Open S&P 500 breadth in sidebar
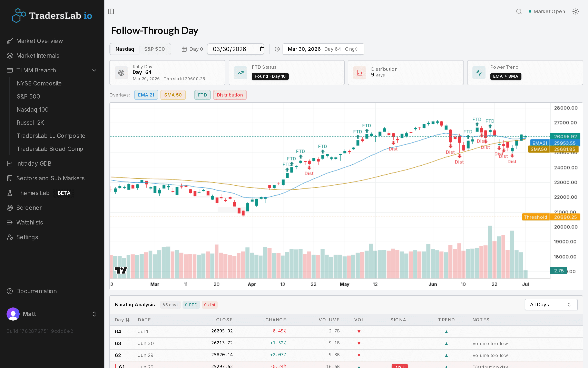The height and width of the screenshot is (368, 588). coord(28,96)
